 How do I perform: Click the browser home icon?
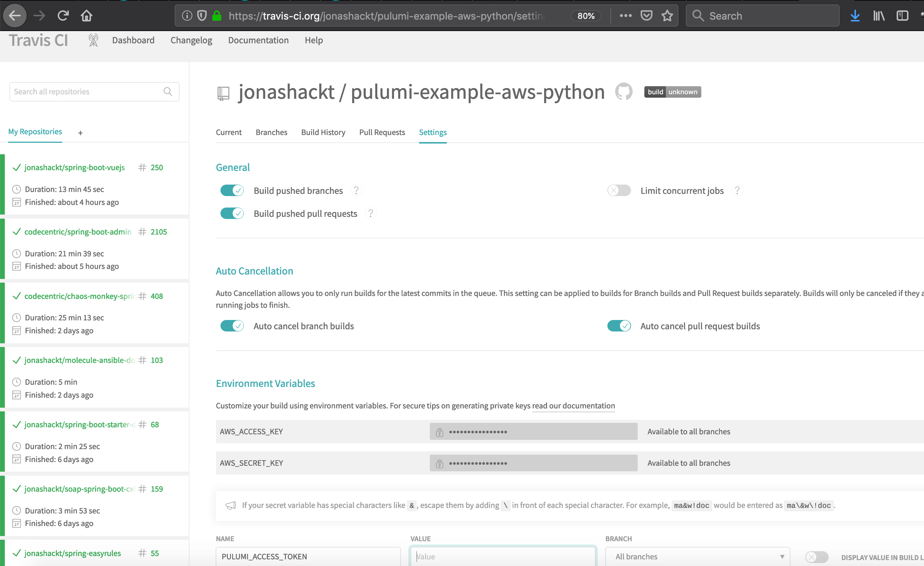coord(86,16)
